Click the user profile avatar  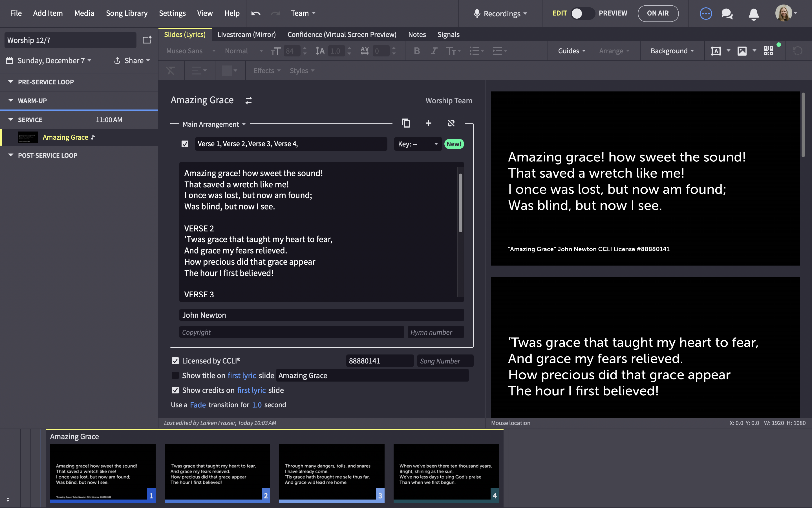[784, 13]
